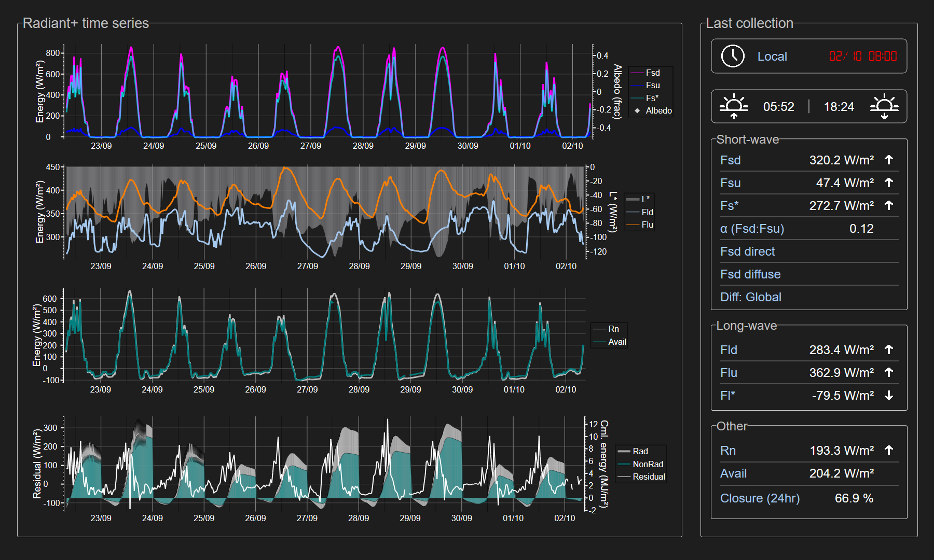
Task: Click the NonRad legend color swatch
Action: (624, 464)
